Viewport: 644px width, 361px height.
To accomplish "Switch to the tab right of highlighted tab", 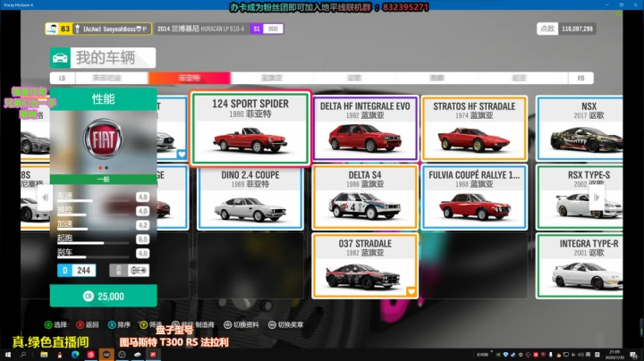I will point(272,78).
